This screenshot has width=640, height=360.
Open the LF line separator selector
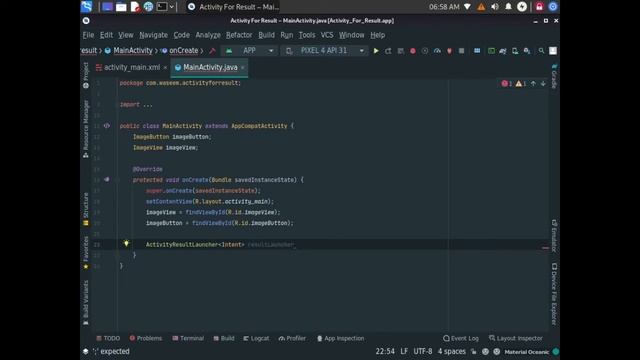coord(404,351)
